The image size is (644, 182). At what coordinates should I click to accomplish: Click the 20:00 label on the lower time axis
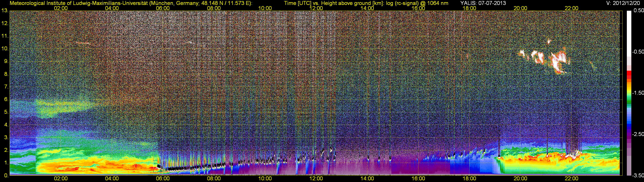521,179
